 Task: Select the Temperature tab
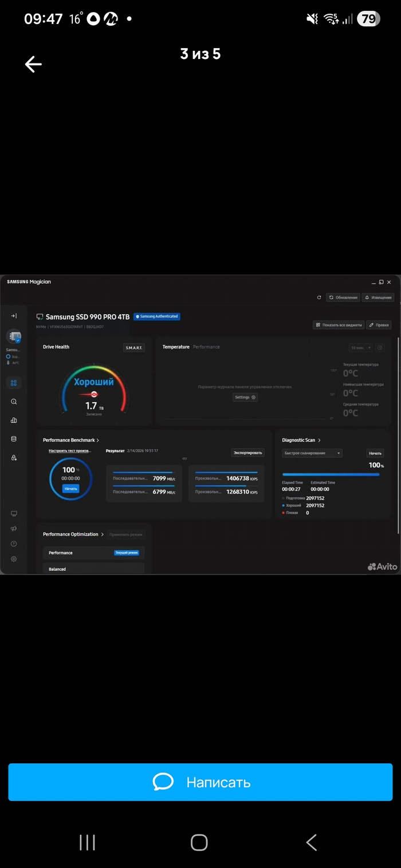click(176, 347)
